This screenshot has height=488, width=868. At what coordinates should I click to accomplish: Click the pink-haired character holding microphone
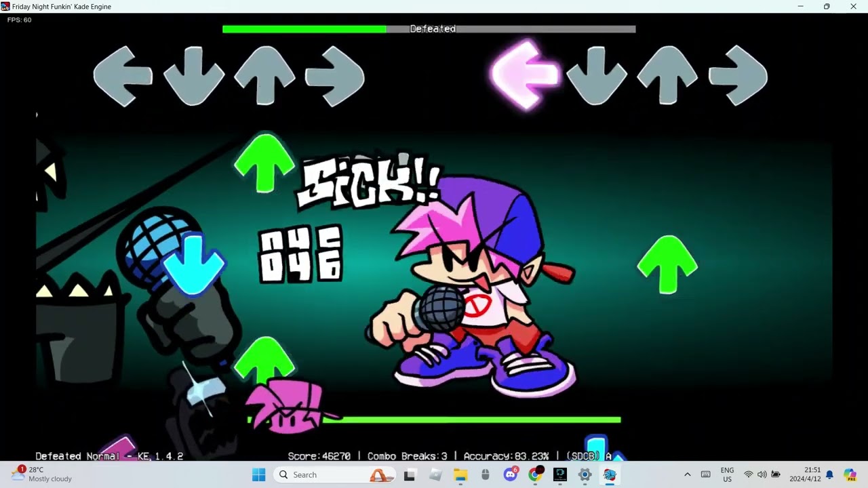coord(471,285)
